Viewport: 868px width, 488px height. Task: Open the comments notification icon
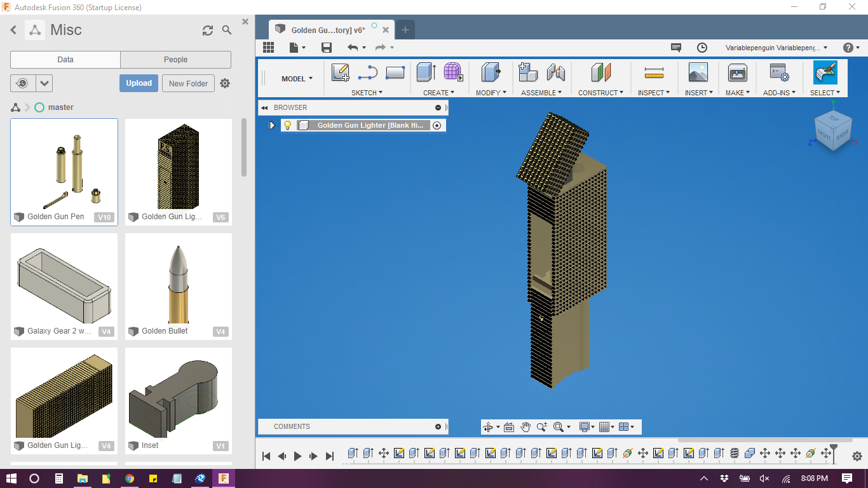pyautogui.click(x=676, y=48)
